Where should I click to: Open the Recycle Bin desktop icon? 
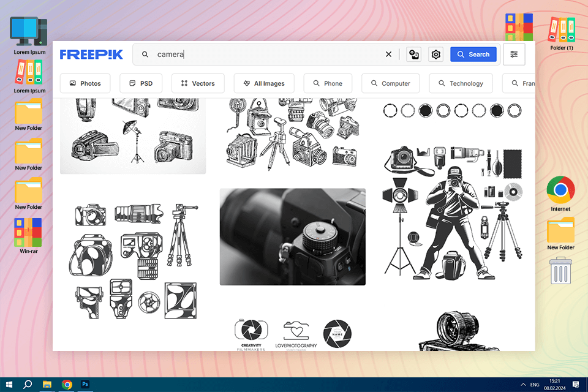pyautogui.click(x=560, y=271)
